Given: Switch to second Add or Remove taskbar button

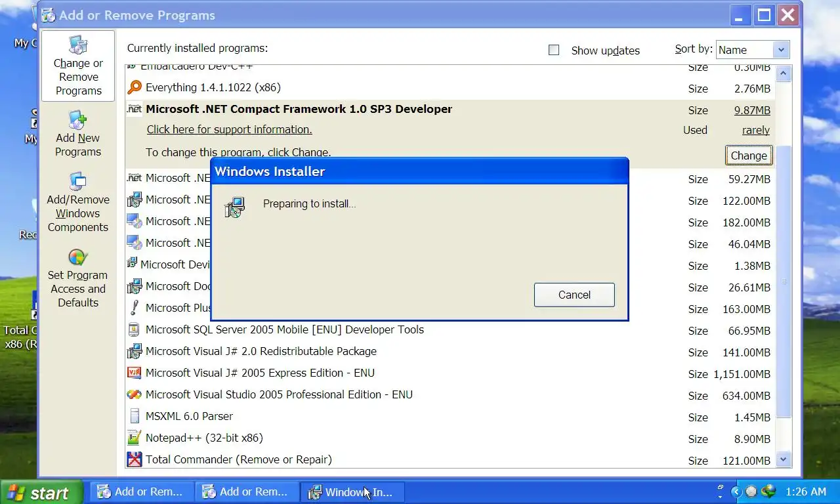Looking at the screenshot, I should point(247,492).
